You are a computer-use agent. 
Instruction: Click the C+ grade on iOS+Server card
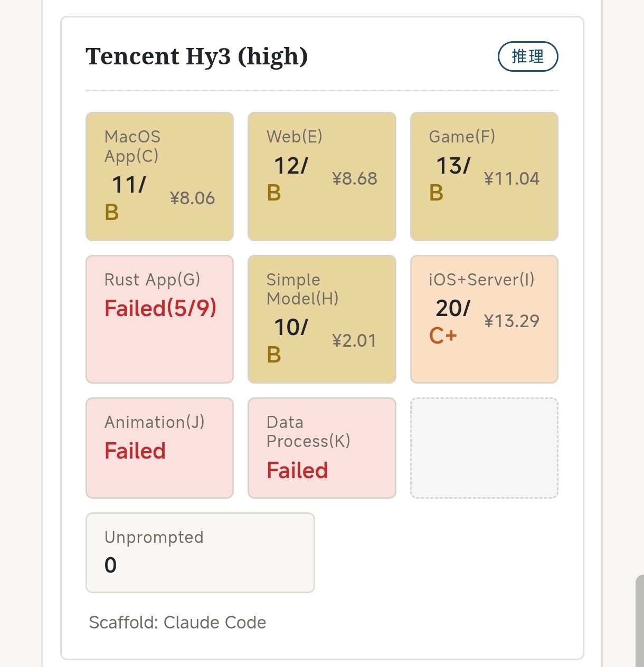tap(443, 336)
